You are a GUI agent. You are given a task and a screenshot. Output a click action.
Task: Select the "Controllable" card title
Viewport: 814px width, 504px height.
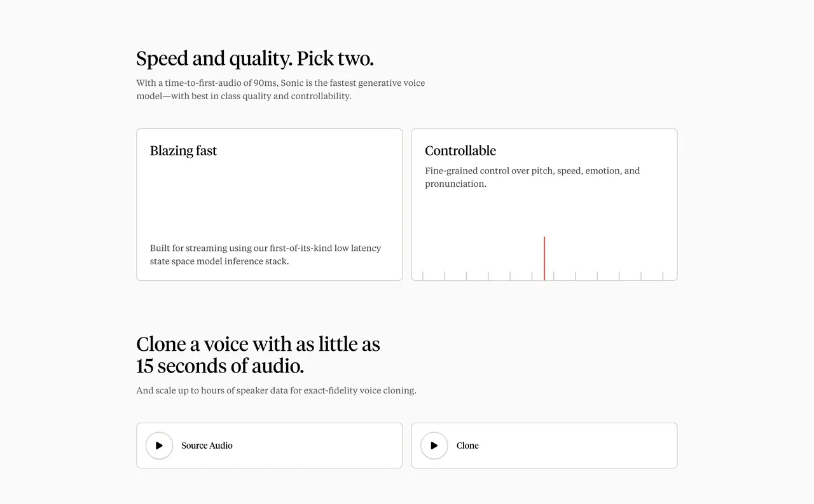460,151
